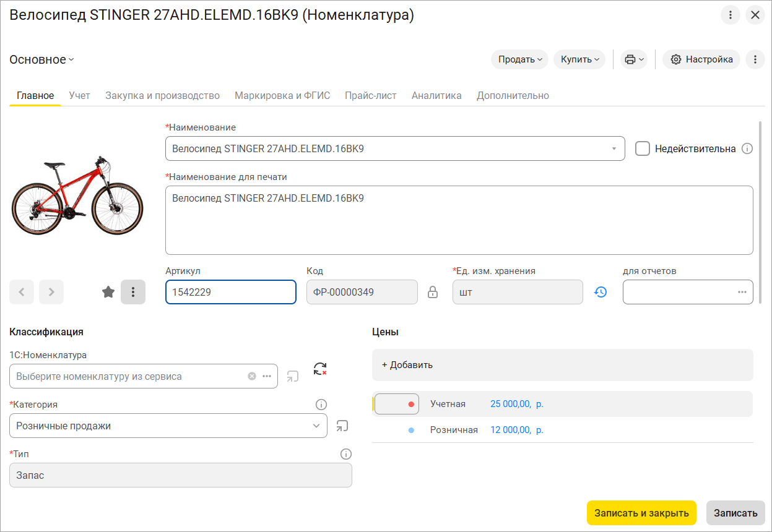This screenshot has height=532, width=772.
Task: Switch to the Прайс-лист tab
Action: tap(370, 95)
